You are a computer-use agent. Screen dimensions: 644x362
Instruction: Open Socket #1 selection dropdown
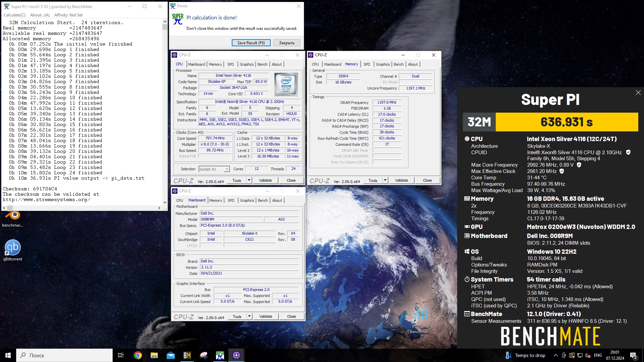click(x=214, y=169)
